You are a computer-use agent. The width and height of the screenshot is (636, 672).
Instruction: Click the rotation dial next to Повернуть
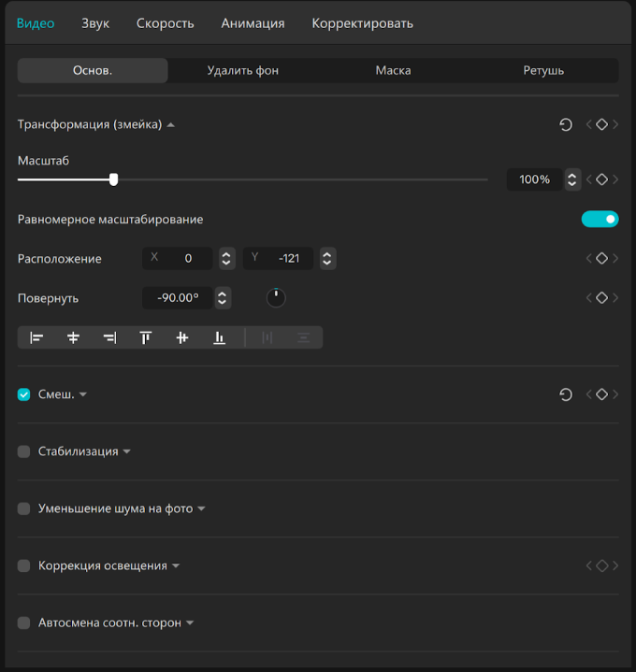[x=276, y=298]
